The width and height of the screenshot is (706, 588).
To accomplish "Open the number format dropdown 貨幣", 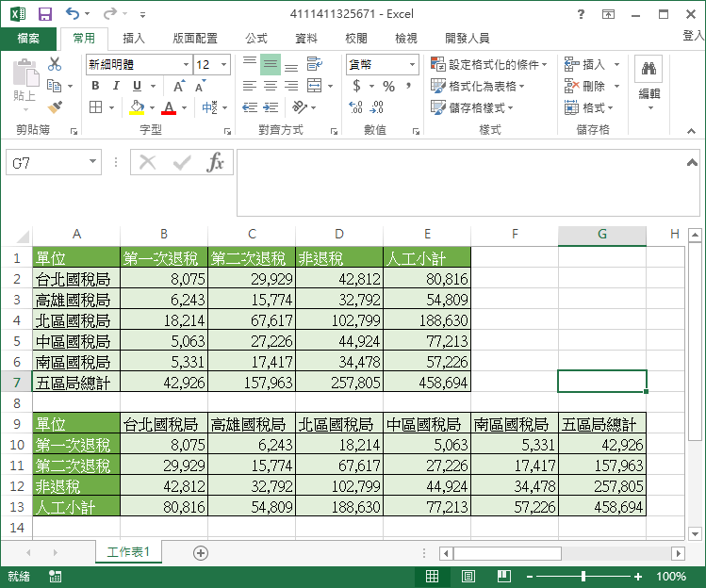I will (x=412, y=64).
